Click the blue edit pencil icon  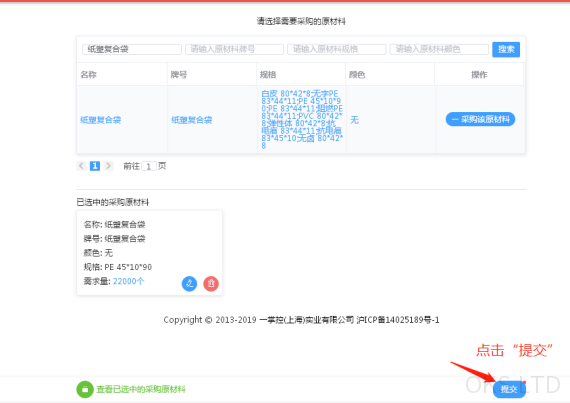189,283
